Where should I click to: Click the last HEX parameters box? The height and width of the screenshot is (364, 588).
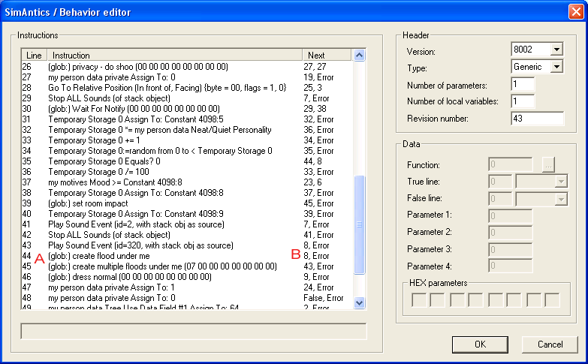click(x=552, y=300)
